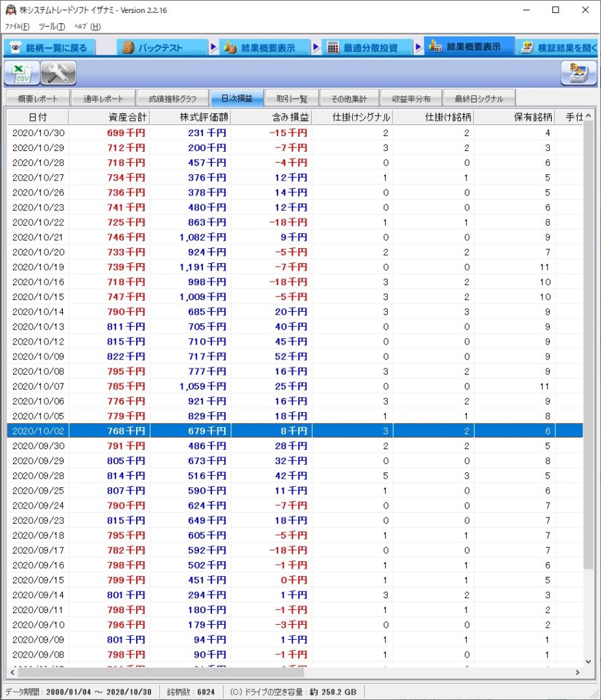This screenshot has width=601, height=700.
Task: Show the 最終日シグナル tab
Action: [x=479, y=98]
